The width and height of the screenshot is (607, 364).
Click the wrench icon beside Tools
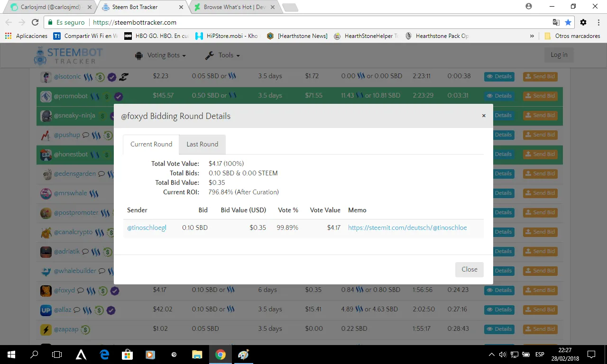pos(210,55)
